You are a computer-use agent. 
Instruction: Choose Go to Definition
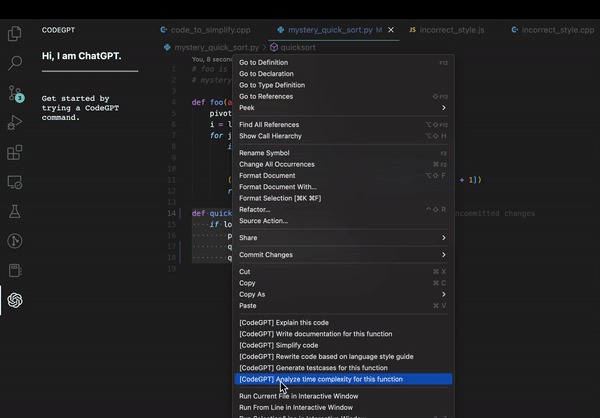coord(343,62)
